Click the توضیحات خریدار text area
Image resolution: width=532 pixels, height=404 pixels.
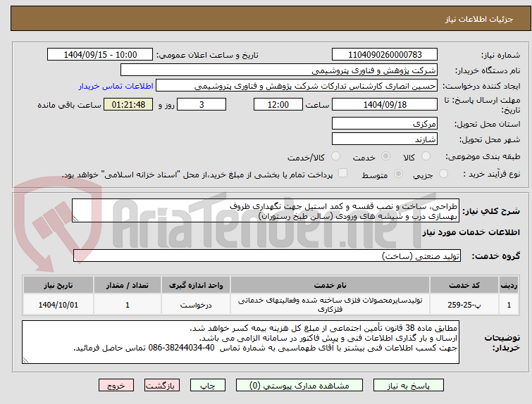[x=240, y=342]
